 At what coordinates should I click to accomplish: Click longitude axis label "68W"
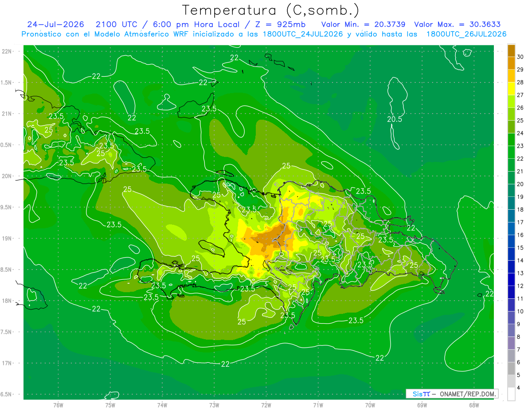(473, 405)
